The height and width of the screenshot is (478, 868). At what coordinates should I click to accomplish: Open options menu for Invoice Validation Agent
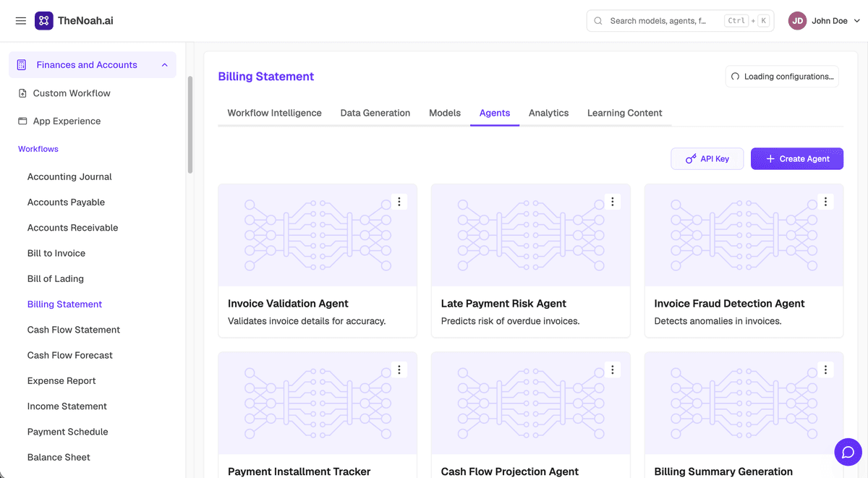pos(399,202)
